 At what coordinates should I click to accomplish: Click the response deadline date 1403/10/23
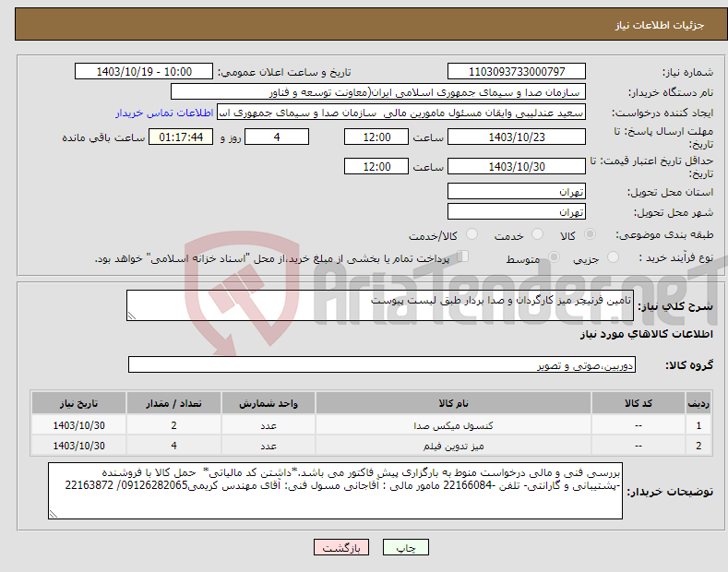(x=517, y=137)
